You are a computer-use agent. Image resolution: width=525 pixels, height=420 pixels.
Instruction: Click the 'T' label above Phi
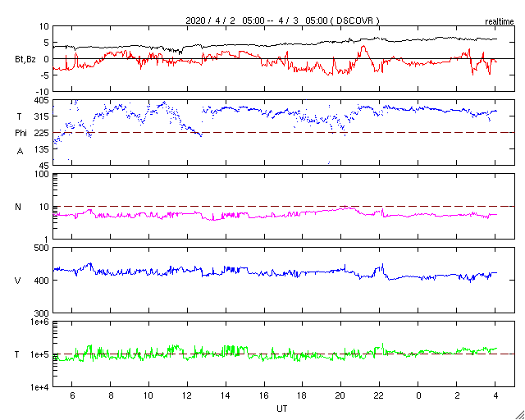point(20,116)
